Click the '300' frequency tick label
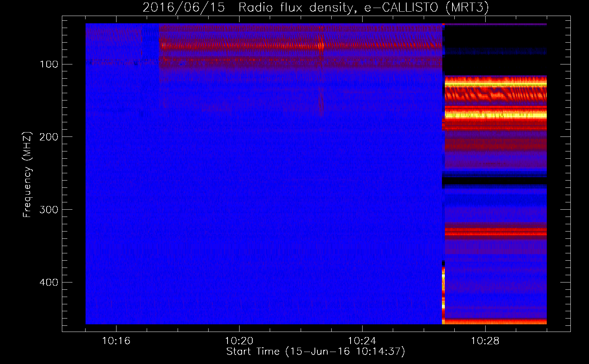 coord(49,210)
